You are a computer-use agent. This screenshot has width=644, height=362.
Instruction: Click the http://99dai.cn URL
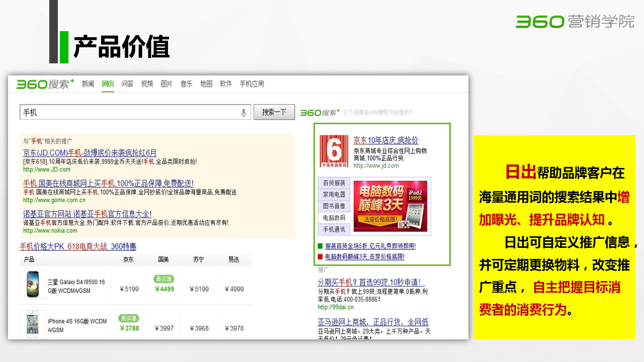pyautogui.click(x=336, y=307)
